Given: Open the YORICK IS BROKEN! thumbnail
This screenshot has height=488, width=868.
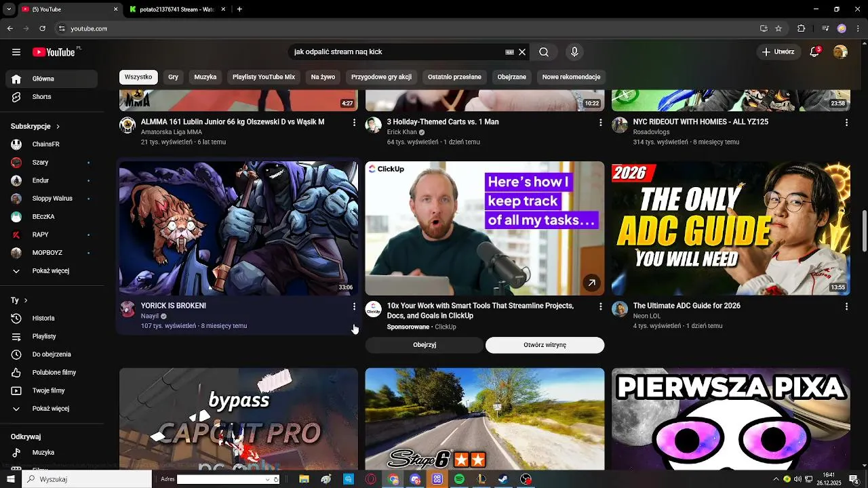Looking at the screenshot, I should (239, 228).
